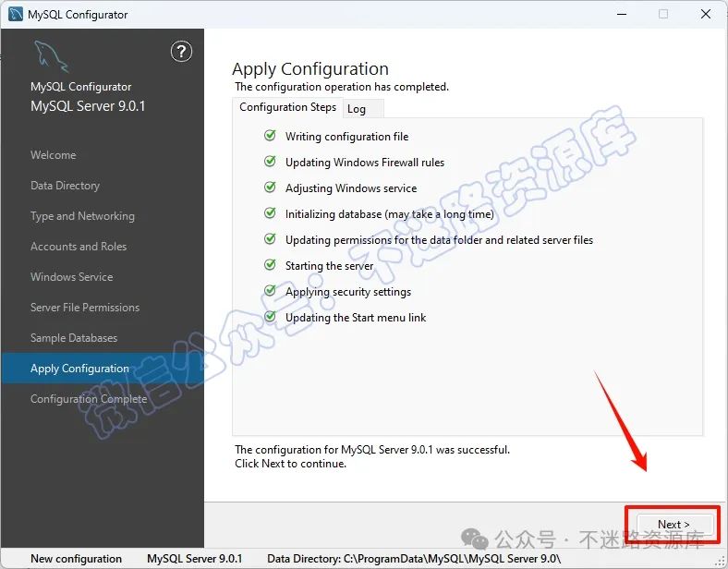This screenshot has width=728, height=569.
Task: Click green check next to Updating permissions step
Action: (x=270, y=239)
